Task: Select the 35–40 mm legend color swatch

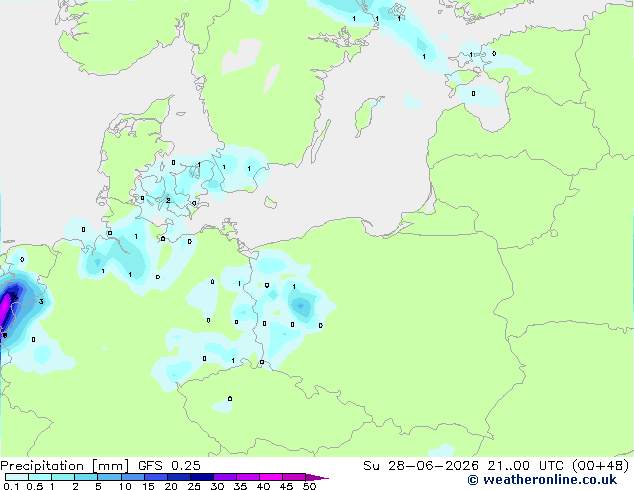Action: pos(247,477)
